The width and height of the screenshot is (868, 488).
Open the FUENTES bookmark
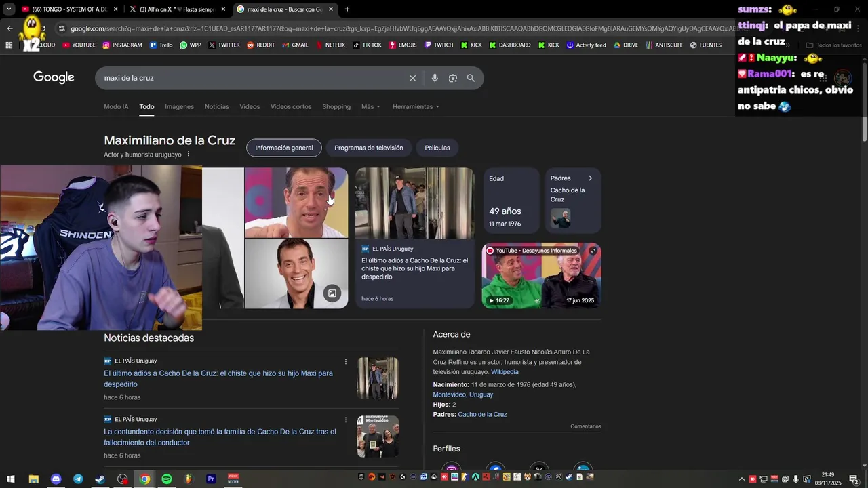(x=705, y=45)
